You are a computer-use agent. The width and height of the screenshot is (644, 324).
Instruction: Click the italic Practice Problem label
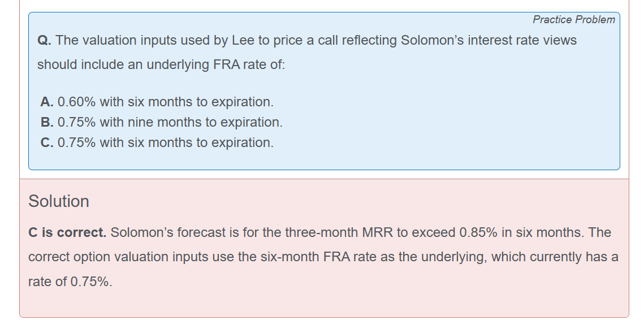click(x=573, y=20)
